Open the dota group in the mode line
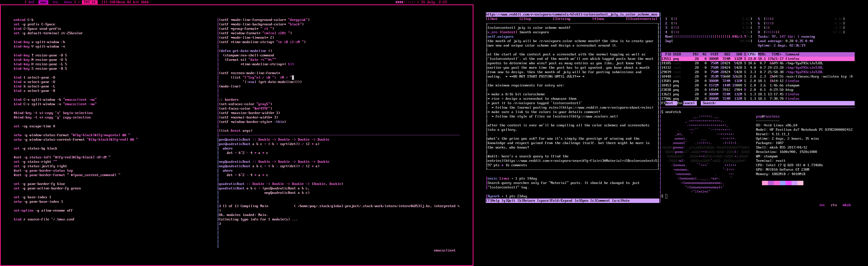Screen dimensions: 868x266 pyautogui.click(x=68, y=2)
